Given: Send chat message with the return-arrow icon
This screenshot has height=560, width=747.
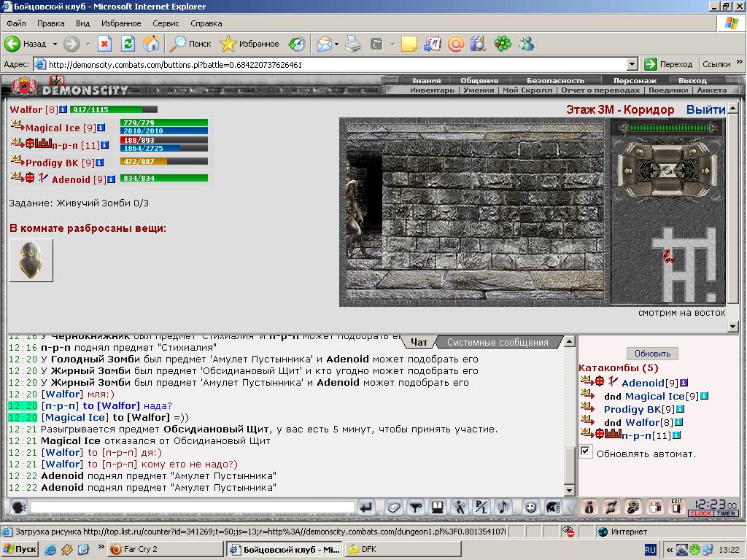Looking at the screenshot, I should click(x=366, y=507).
